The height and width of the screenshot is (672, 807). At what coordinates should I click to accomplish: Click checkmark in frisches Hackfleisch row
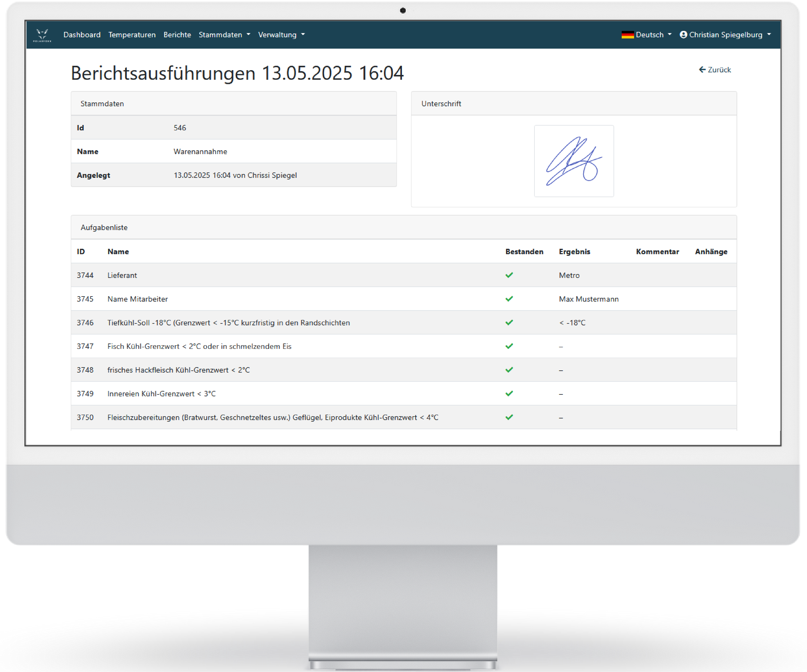509,370
